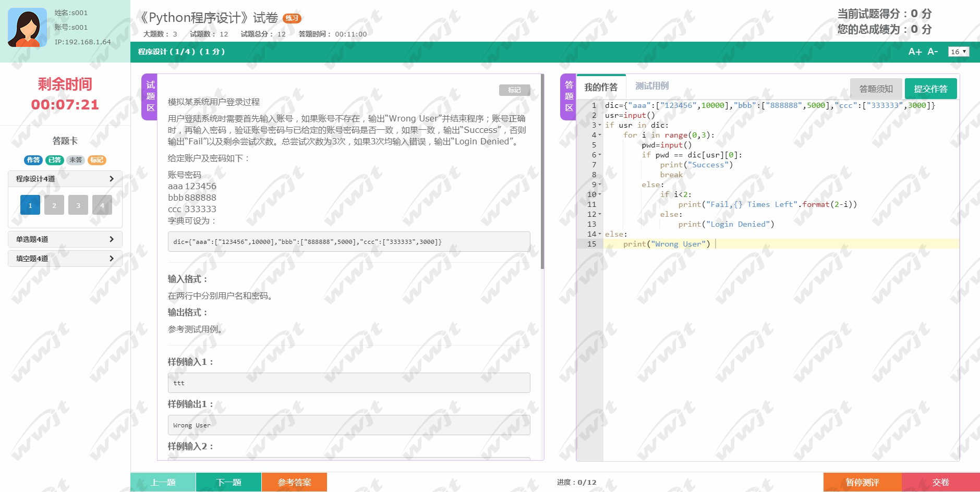
Task: Collapse code fold arrow at line 6
Action: tap(600, 155)
